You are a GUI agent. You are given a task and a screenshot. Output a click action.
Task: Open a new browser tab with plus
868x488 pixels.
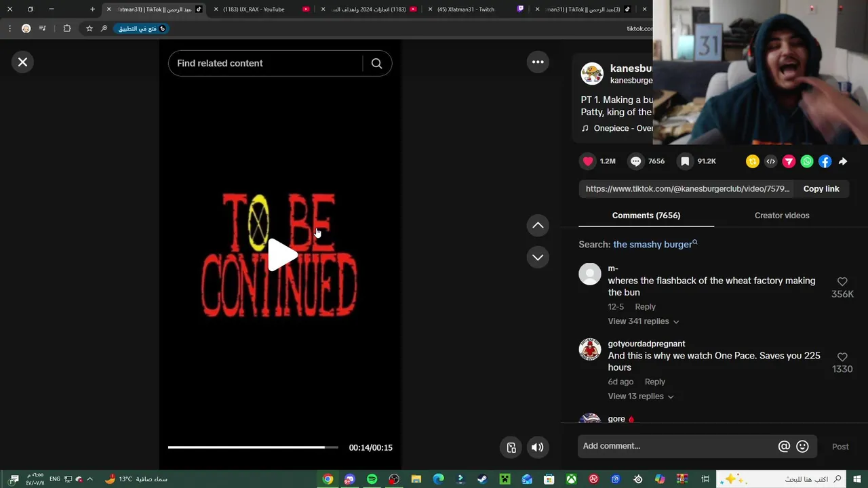(x=93, y=9)
